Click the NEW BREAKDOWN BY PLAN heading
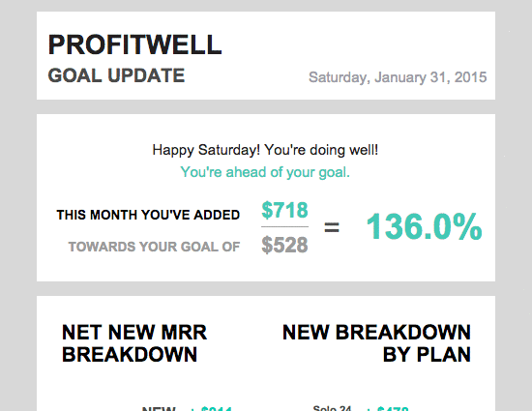Screen dimensions: 532x411 click(376, 343)
